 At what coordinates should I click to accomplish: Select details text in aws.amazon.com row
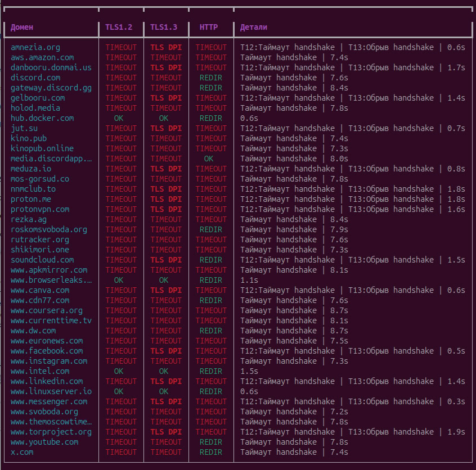tap(294, 57)
